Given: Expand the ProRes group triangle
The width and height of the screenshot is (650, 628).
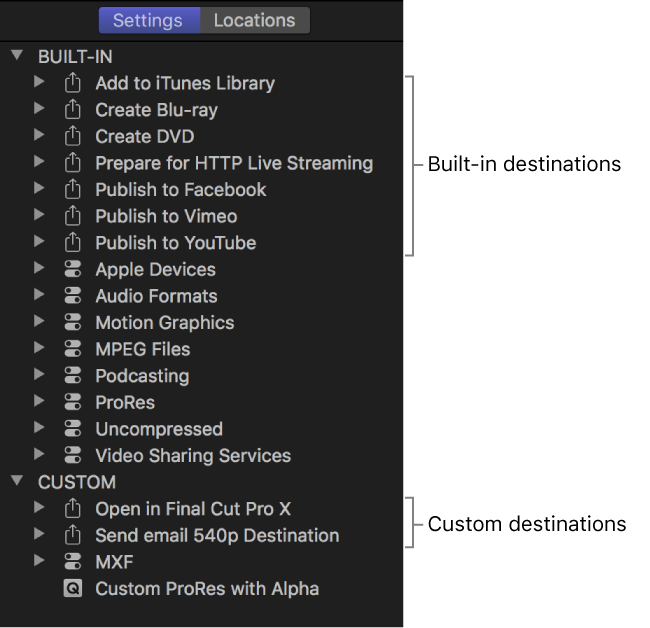Looking at the screenshot, I should click(39, 400).
